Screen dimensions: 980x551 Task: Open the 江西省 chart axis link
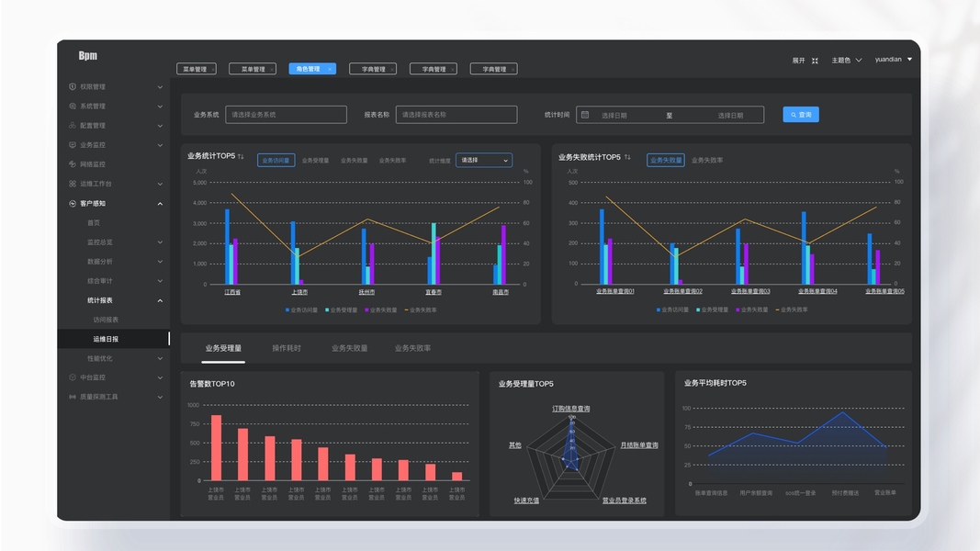point(232,292)
